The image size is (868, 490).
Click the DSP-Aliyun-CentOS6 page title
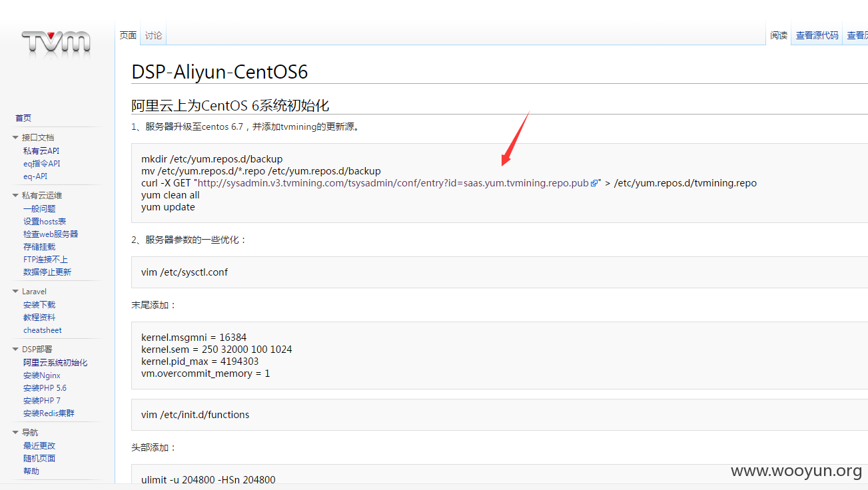click(x=220, y=72)
